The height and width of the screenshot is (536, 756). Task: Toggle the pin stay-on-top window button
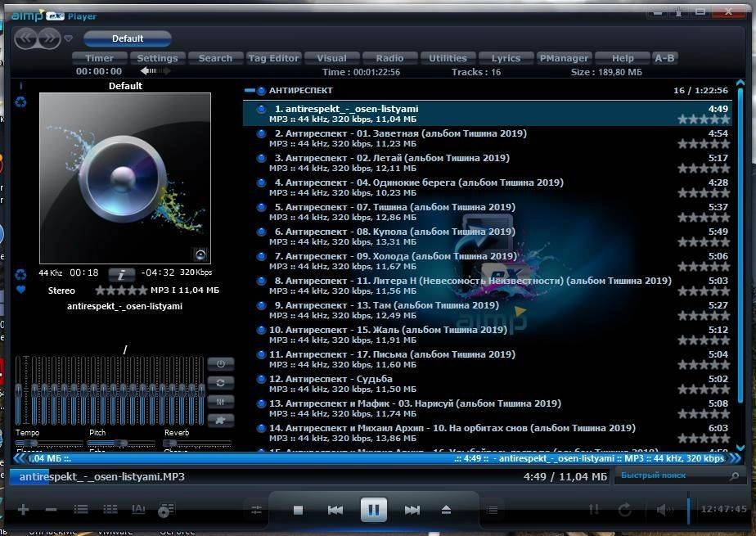[x=679, y=11]
